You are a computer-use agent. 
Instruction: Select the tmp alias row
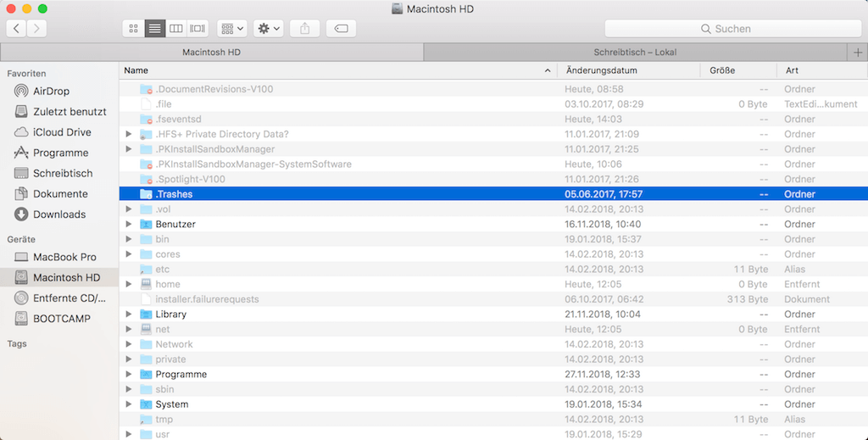pos(494,419)
